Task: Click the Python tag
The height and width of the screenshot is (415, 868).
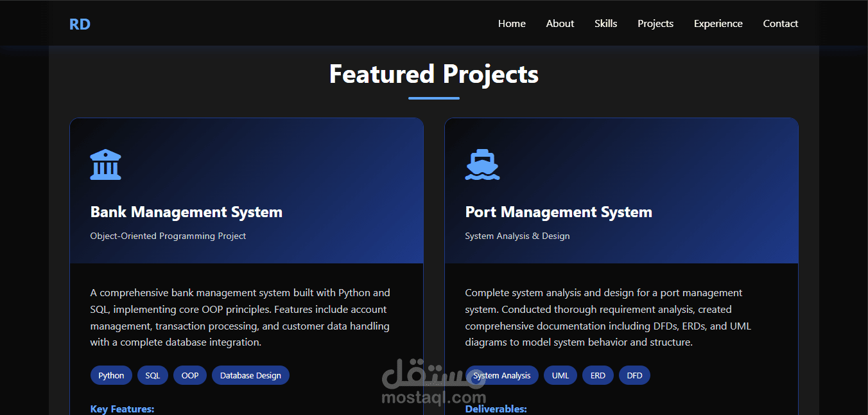Action: tap(111, 375)
